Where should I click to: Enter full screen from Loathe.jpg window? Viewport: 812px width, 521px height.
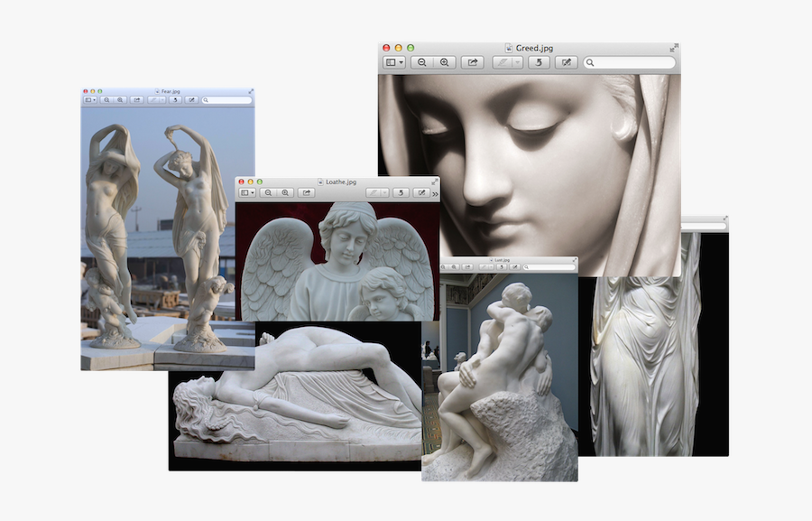435,182
